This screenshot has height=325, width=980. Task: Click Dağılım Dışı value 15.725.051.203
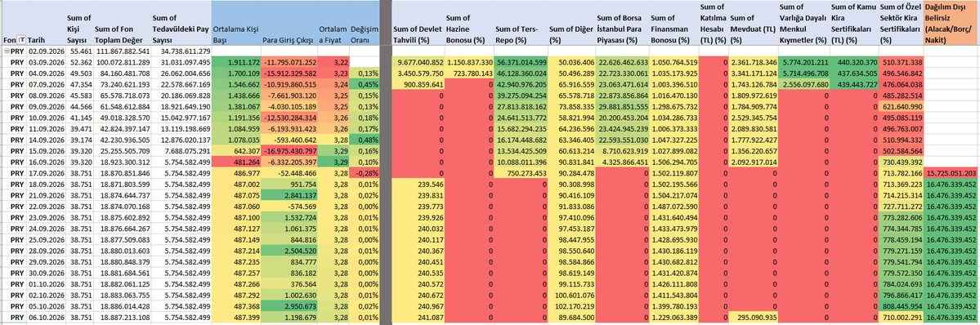click(x=951, y=172)
